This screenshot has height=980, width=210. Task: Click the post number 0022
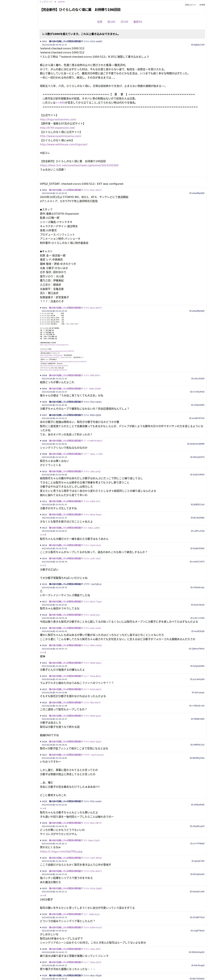point(45,676)
